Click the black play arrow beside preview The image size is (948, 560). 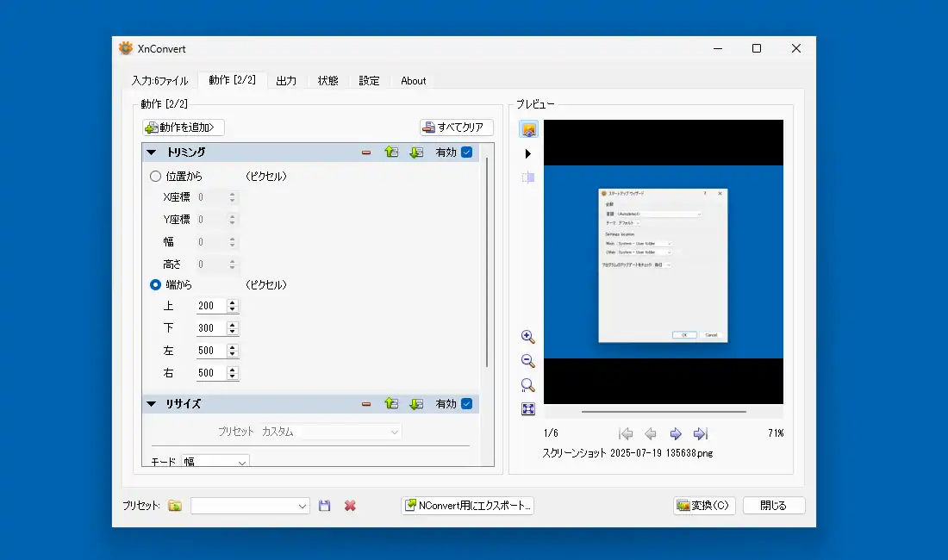point(527,154)
